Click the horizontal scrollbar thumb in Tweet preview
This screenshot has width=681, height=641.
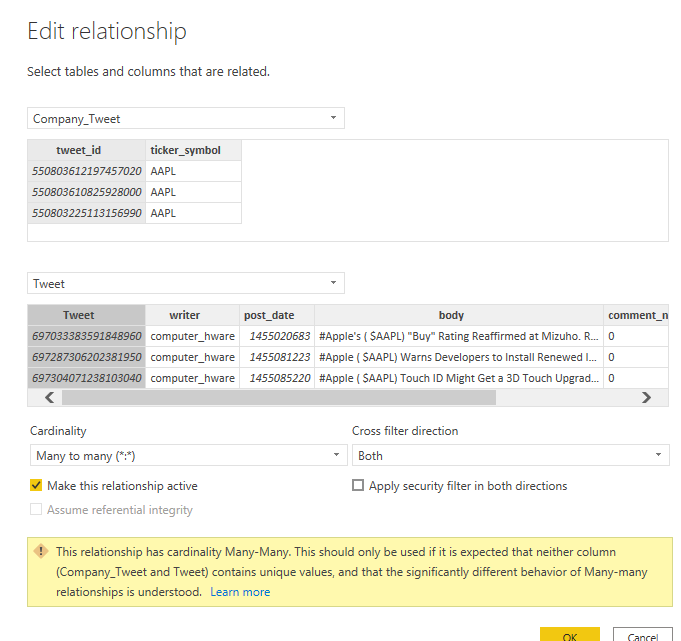pos(279,397)
